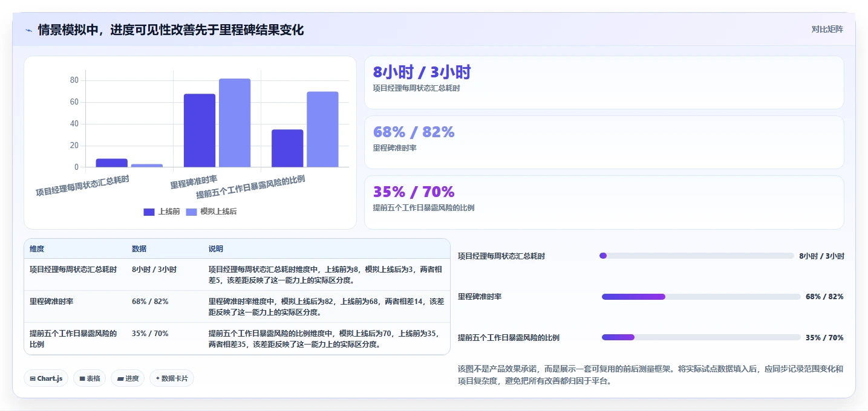The width and height of the screenshot is (868, 411).
Task: Click the 8小时 / 3小时 data card value
Action: pyautogui.click(x=422, y=73)
